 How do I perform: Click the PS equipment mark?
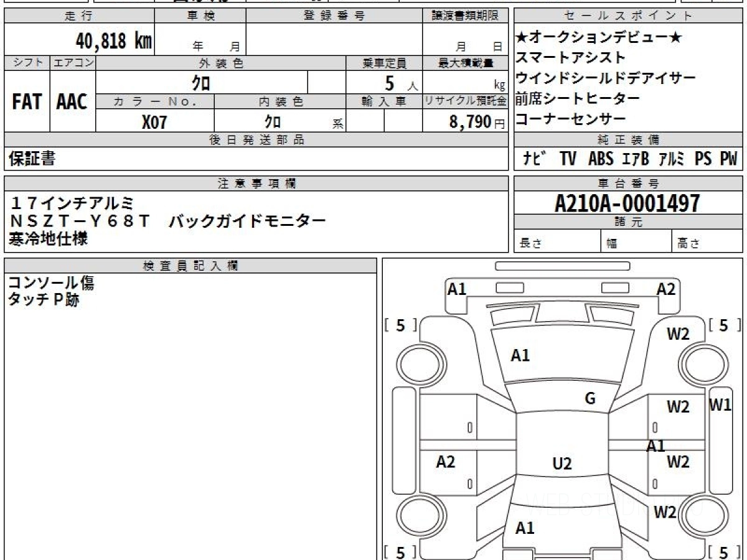point(703,159)
